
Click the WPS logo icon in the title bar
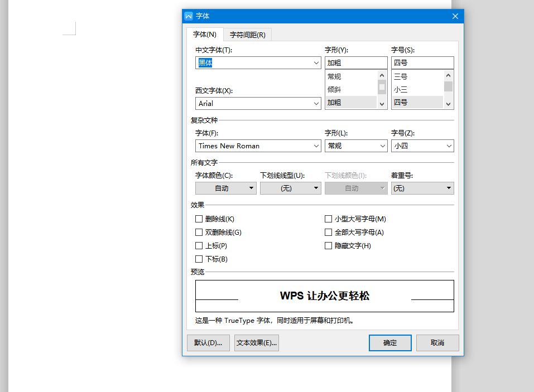pyautogui.click(x=189, y=16)
